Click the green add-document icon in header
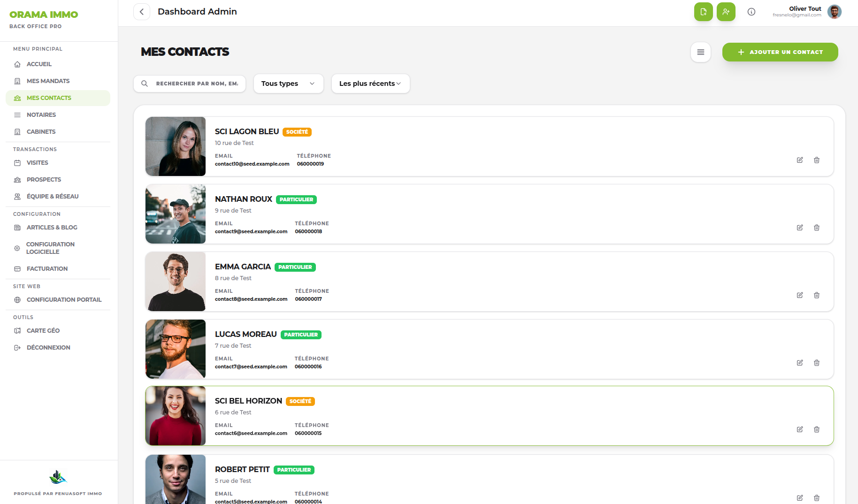 [x=704, y=12]
